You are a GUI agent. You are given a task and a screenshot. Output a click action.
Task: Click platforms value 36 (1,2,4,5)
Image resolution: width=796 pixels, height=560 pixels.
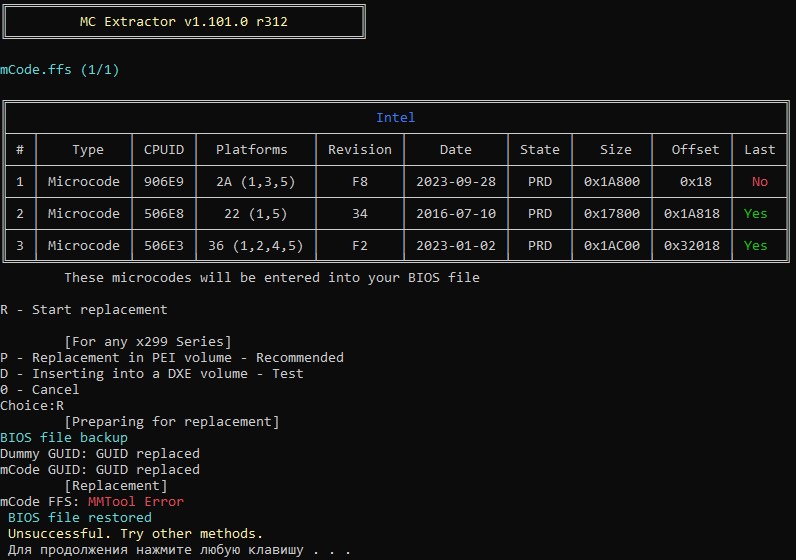coord(256,246)
